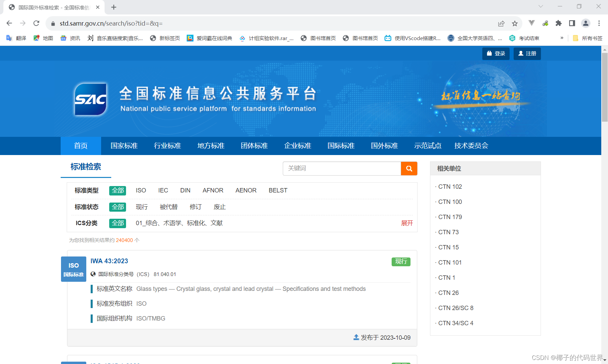Click the SAC logo in the banner
The image size is (608, 364).
point(90,99)
